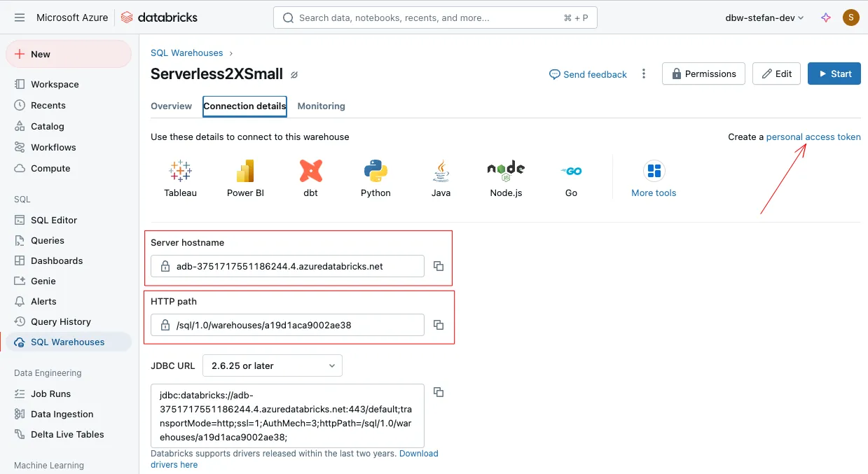Open the Node.js connection option

coord(506,171)
